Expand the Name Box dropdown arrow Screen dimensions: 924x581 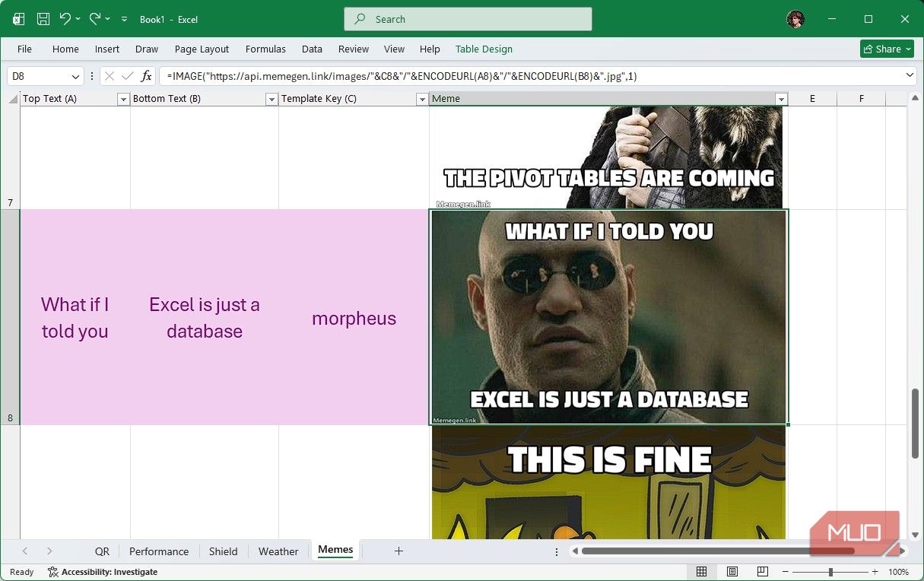click(75, 76)
